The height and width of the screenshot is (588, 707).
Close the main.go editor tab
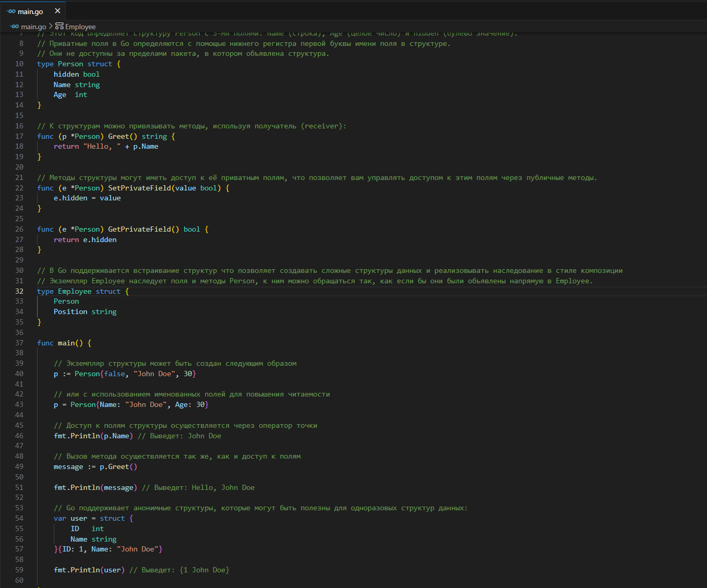tap(57, 11)
